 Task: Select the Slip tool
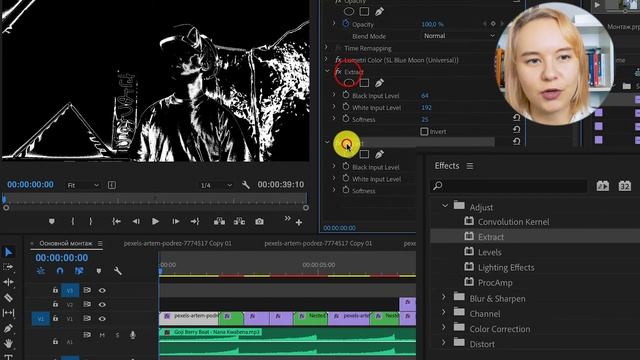(8, 313)
